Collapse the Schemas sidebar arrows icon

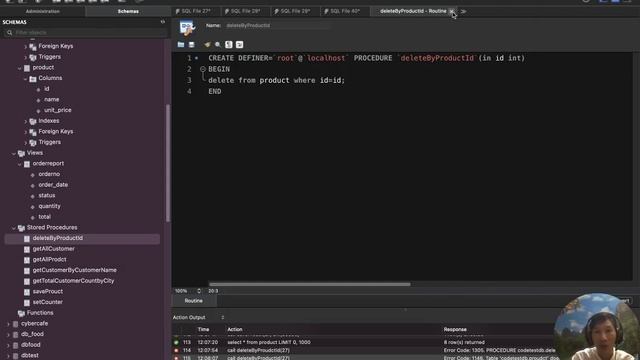tap(162, 22)
